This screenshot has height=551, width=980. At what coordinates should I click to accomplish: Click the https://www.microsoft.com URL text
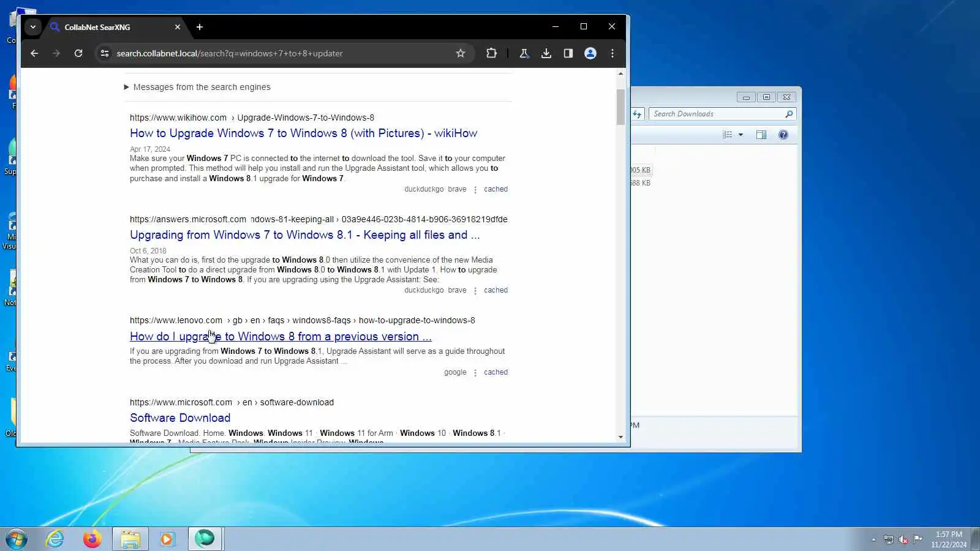[x=181, y=402]
